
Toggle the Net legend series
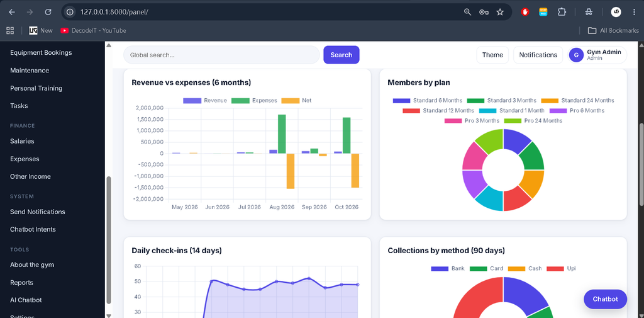297,100
